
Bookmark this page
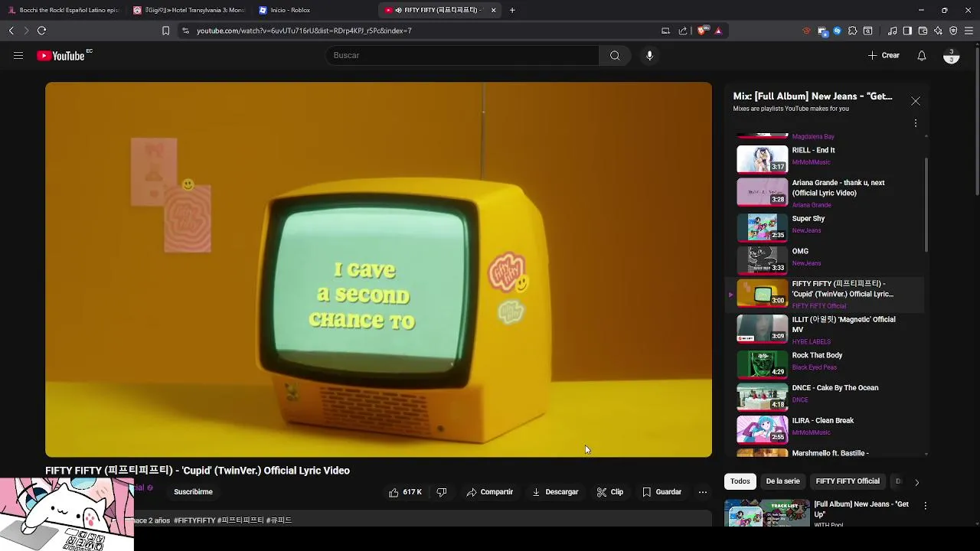click(x=165, y=31)
